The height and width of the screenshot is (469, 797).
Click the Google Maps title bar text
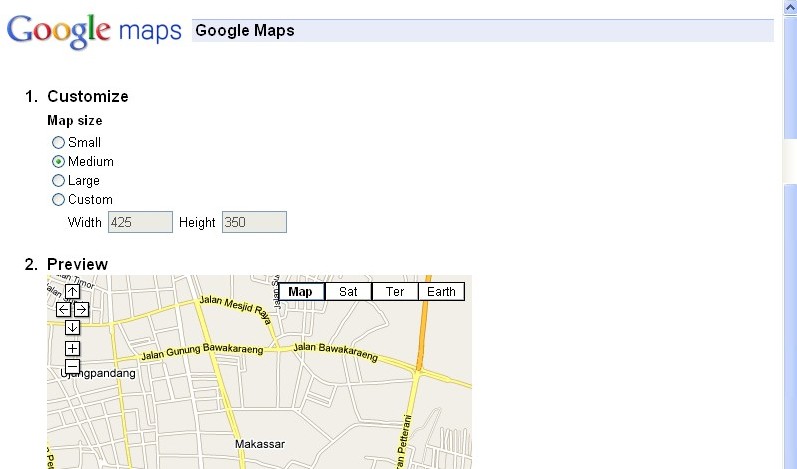tap(245, 30)
